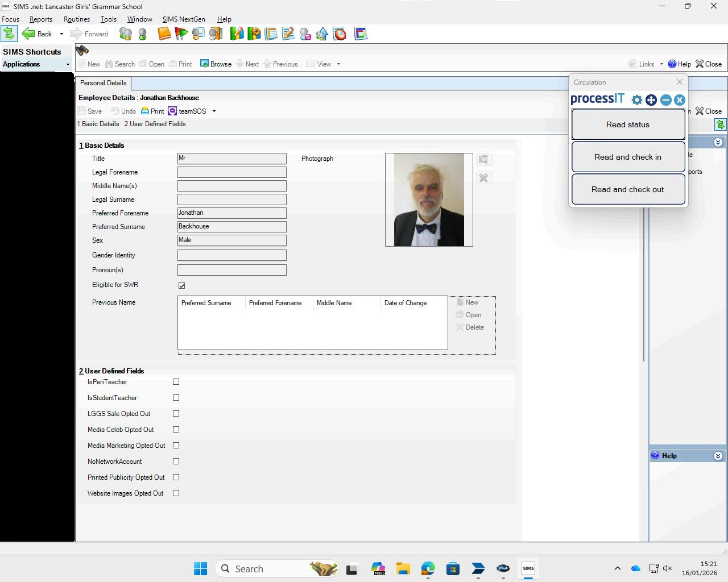Collapse the Help panel chevron

click(718, 456)
